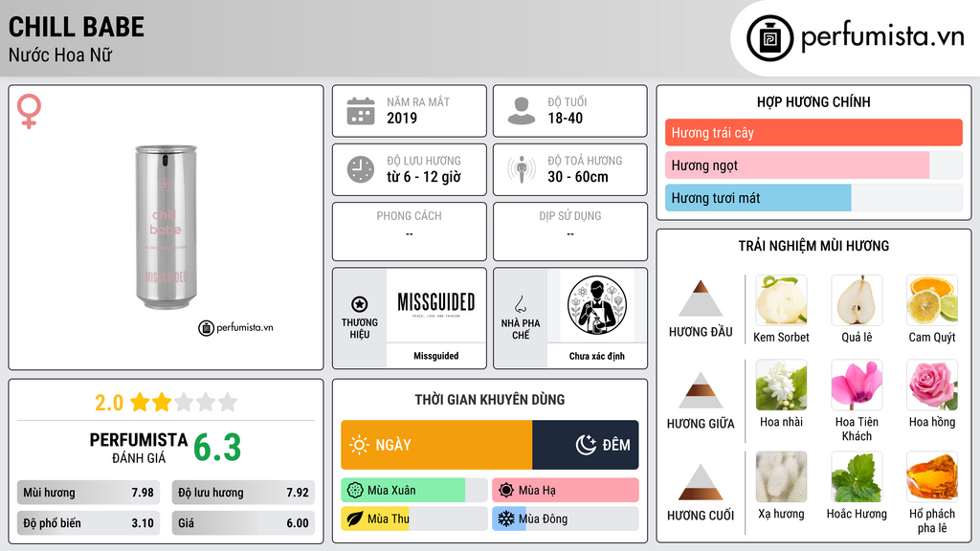Click the 2.0 star rating number
980x551 pixels.
click(x=109, y=403)
